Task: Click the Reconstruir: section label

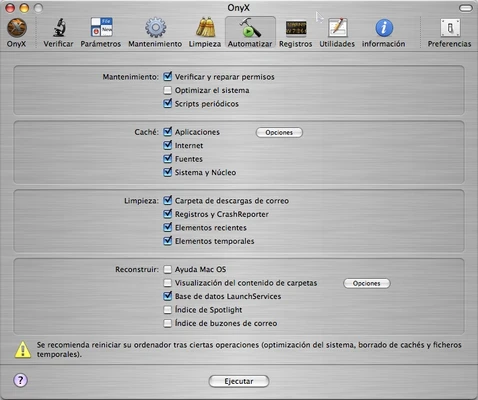Action: coord(137,269)
